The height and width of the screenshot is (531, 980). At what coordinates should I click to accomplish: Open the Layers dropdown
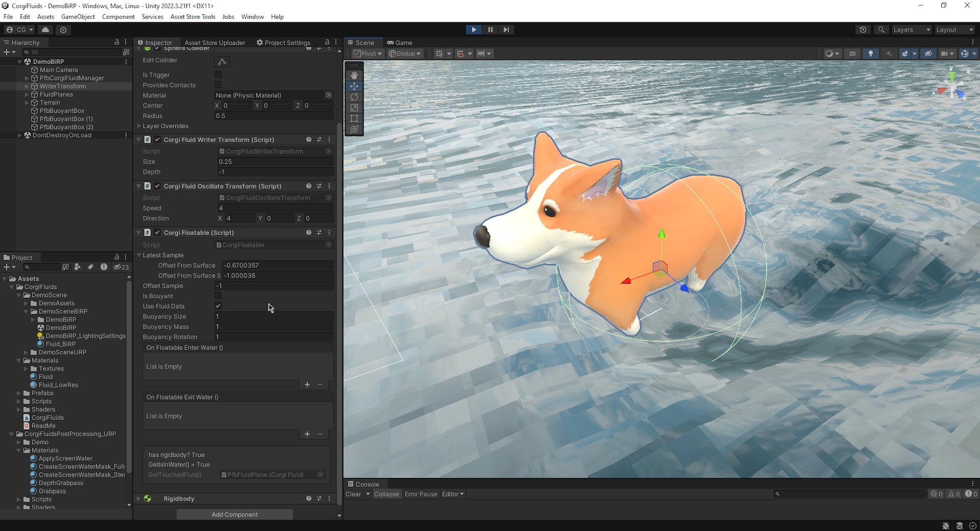click(x=912, y=30)
